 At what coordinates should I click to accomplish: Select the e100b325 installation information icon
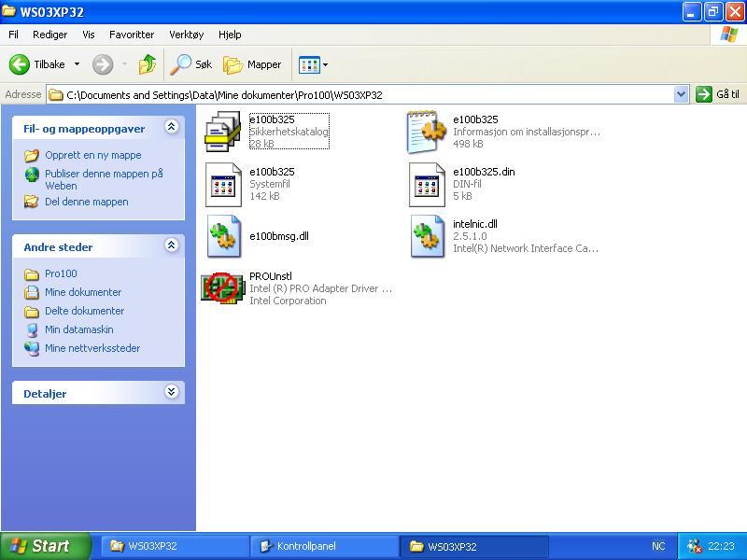(427, 132)
